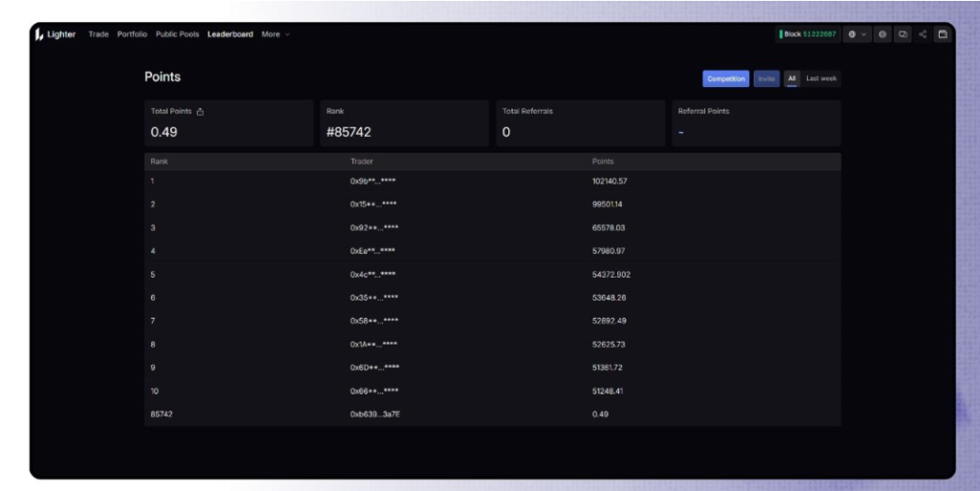Image resolution: width=980 pixels, height=491 pixels.
Task: Open the globe language dropdown
Action: (857, 34)
